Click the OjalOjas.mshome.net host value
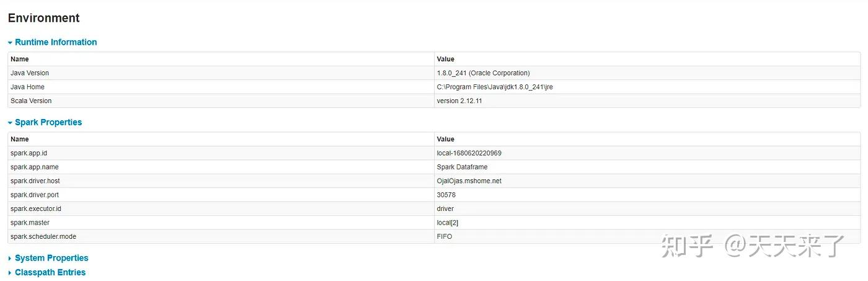868x281 pixels. [469, 181]
